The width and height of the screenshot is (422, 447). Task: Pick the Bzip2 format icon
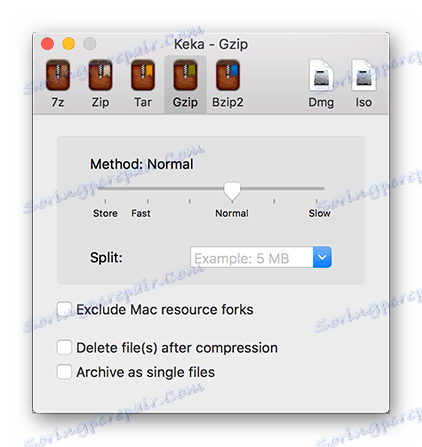coord(228,75)
